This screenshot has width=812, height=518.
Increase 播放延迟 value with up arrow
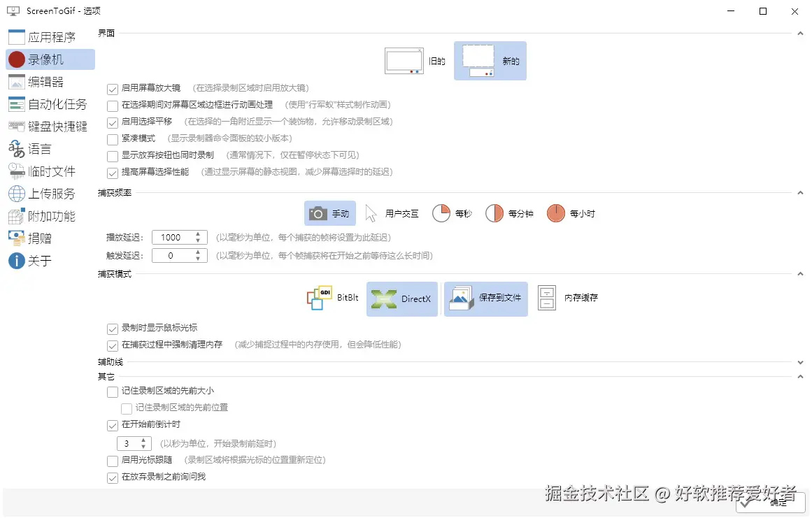click(198, 234)
